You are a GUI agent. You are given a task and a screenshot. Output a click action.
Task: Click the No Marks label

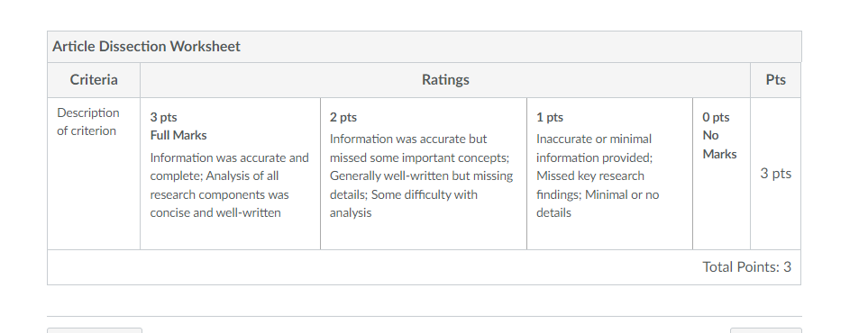(x=719, y=145)
